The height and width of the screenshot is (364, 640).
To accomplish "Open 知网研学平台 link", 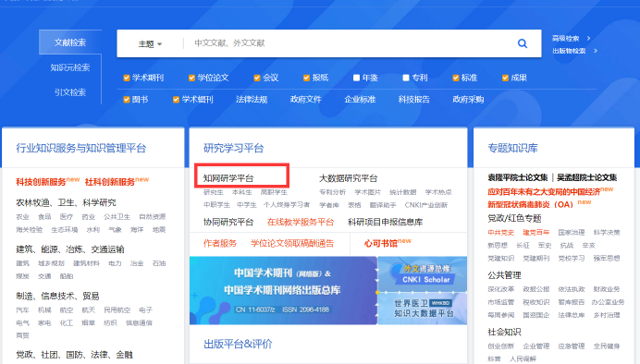I will pyautogui.click(x=228, y=178).
